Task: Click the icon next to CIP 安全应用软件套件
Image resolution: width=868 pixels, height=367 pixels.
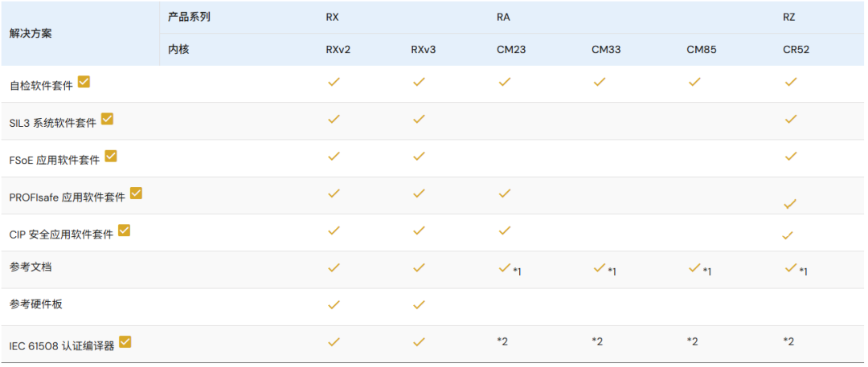Action: tap(124, 230)
